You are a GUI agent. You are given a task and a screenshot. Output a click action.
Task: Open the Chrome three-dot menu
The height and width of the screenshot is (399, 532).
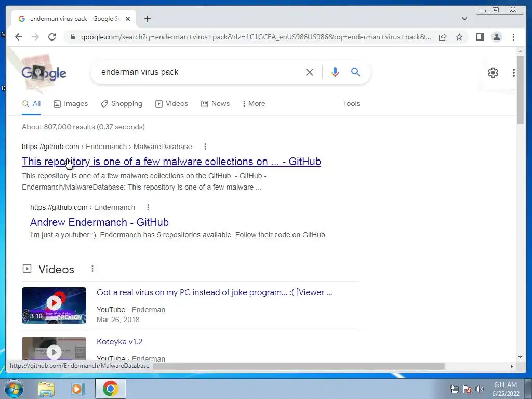coord(513,37)
